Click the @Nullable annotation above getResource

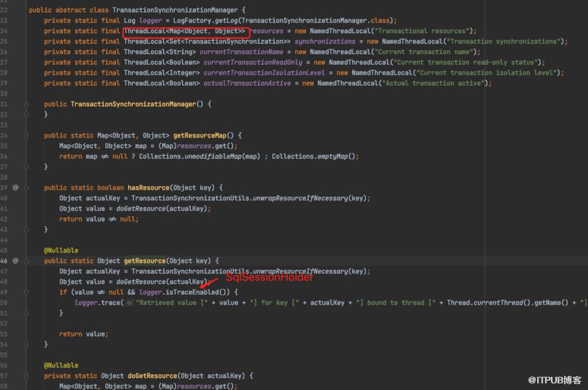pyautogui.click(x=61, y=251)
